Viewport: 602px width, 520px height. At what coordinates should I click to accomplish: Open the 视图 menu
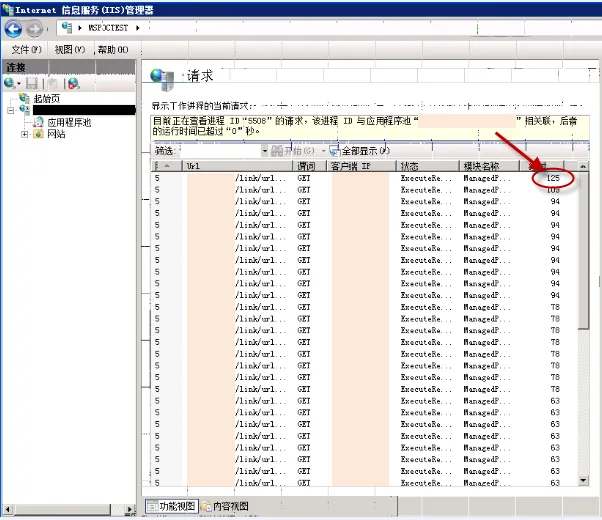[69, 50]
